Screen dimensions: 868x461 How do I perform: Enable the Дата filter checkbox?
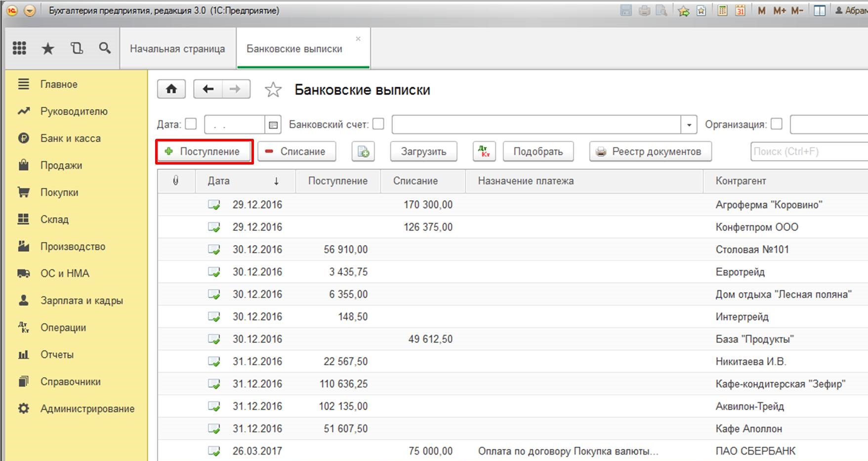[x=191, y=124]
